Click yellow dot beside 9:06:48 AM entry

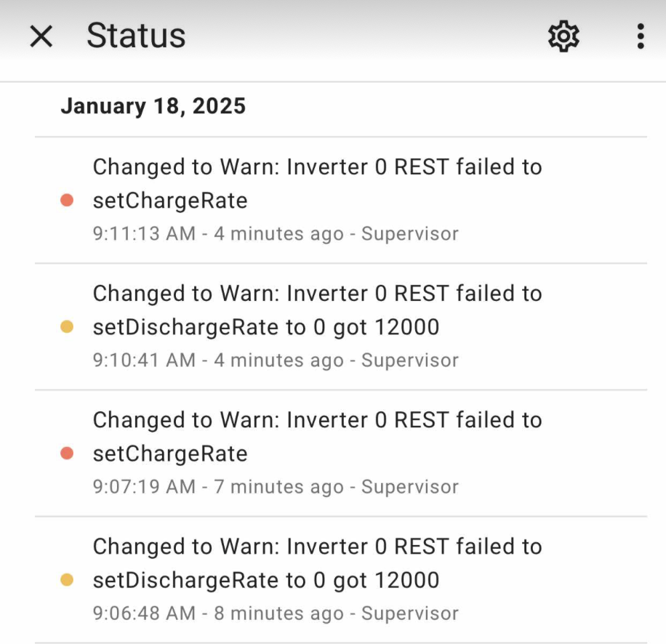tap(67, 579)
